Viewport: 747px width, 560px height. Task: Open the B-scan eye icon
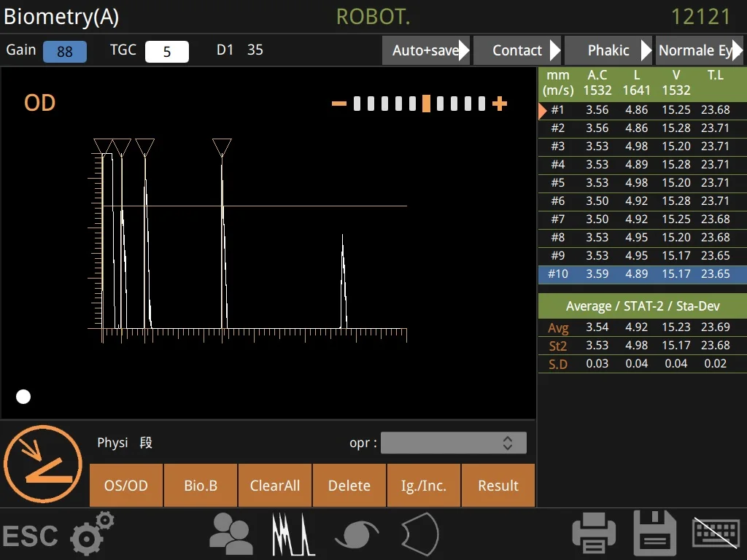[357, 534]
